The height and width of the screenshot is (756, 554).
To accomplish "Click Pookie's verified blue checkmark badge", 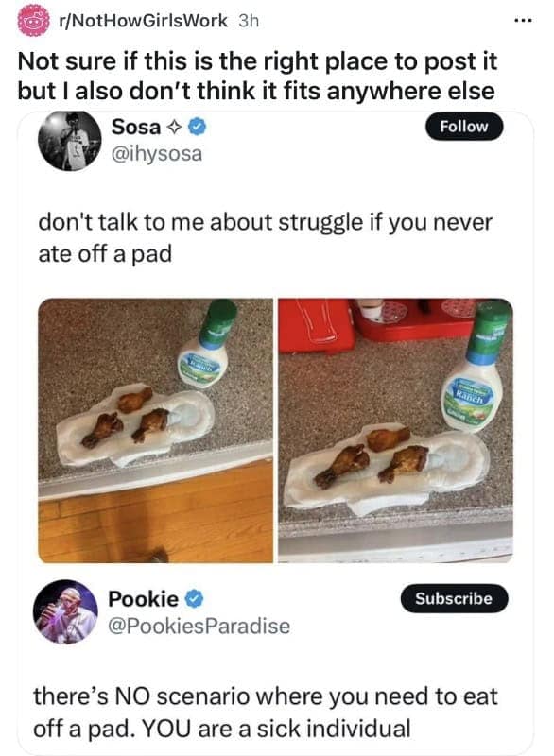I will pyautogui.click(x=194, y=599).
